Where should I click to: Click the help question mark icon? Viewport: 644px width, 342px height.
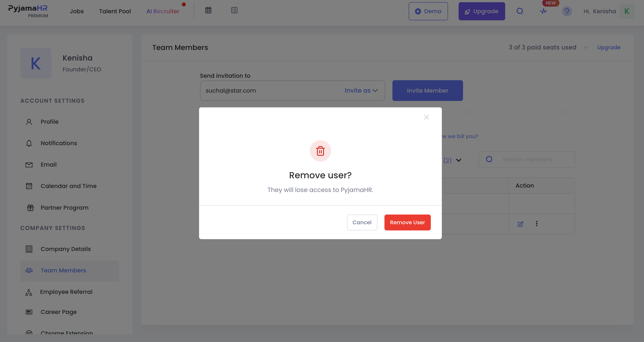click(567, 11)
